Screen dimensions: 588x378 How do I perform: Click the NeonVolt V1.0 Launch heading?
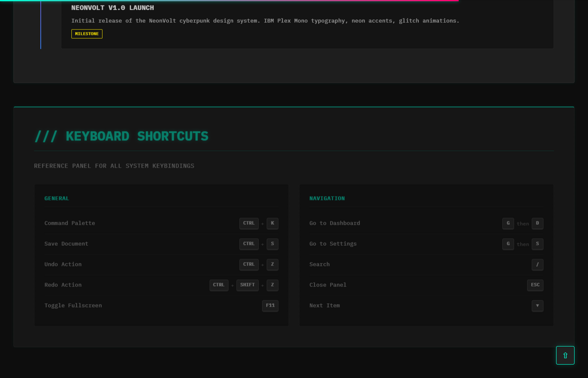[x=113, y=8]
